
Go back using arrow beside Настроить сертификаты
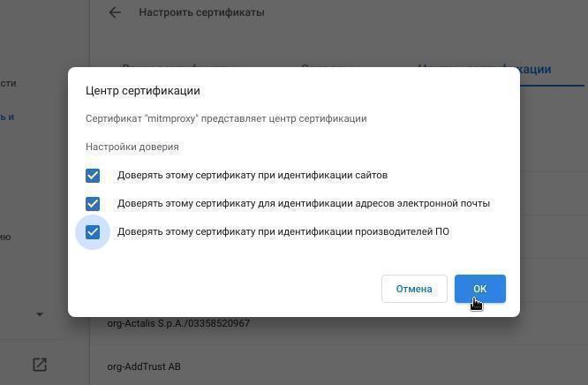[x=115, y=12]
